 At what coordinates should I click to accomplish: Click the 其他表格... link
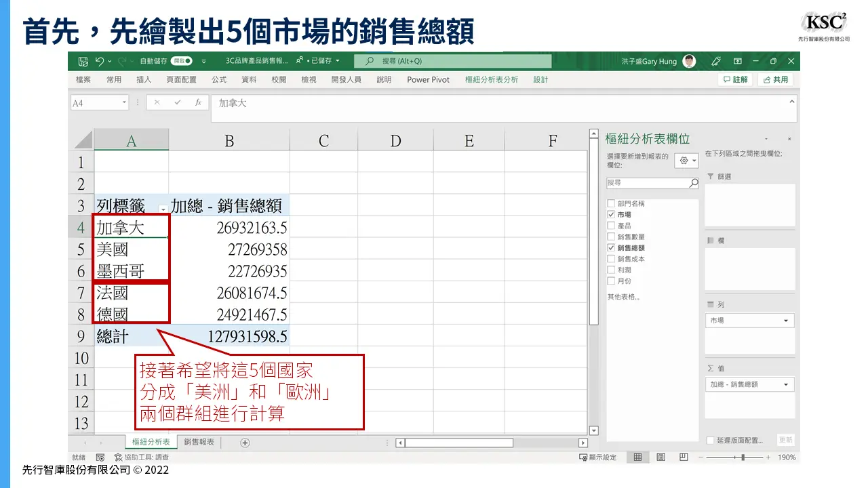(623, 297)
